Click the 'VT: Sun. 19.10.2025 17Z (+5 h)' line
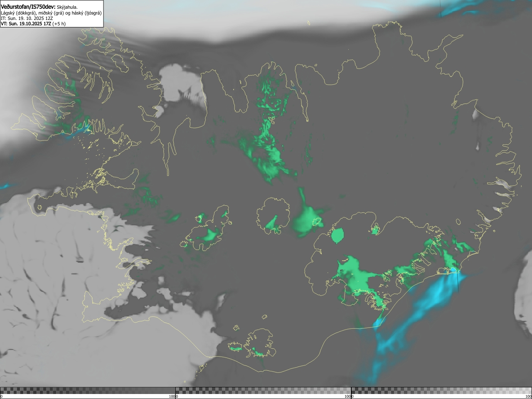Screen dimensions: 532x399 tap(33, 24)
